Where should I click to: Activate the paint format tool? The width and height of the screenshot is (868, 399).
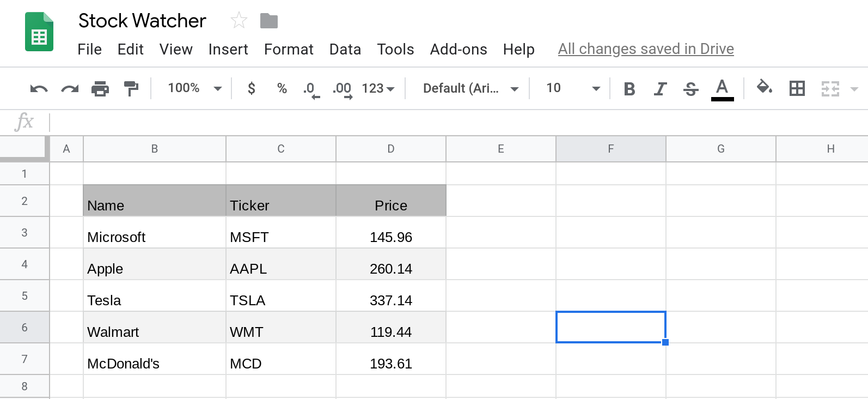click(x=131, y=88)
